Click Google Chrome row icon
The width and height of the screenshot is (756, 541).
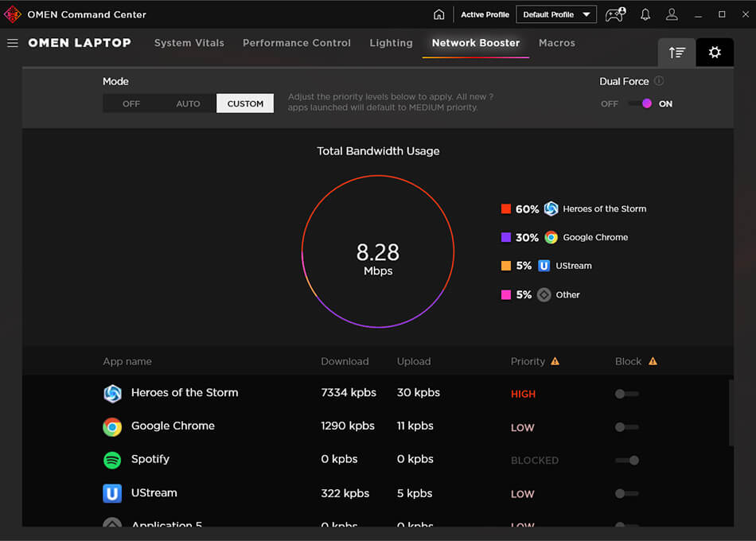coord(112,426)
